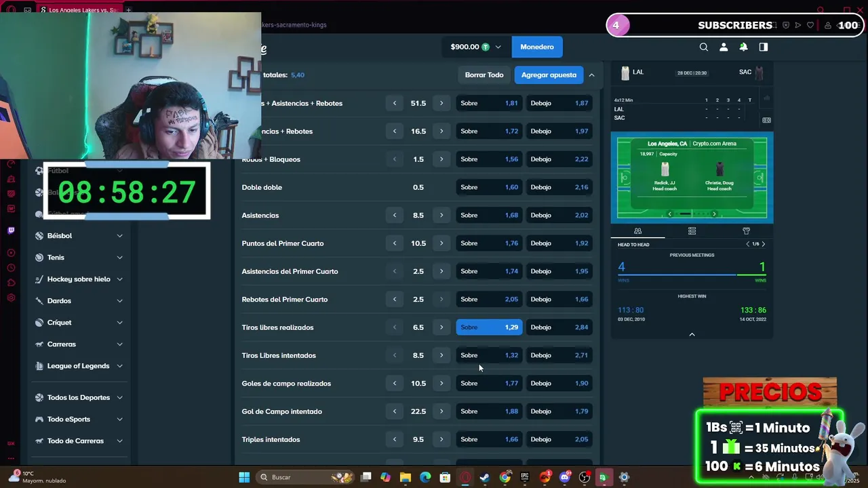Select the Tenis ball icon
Viewport: 868px width, 488px height.
pos(39,258)
